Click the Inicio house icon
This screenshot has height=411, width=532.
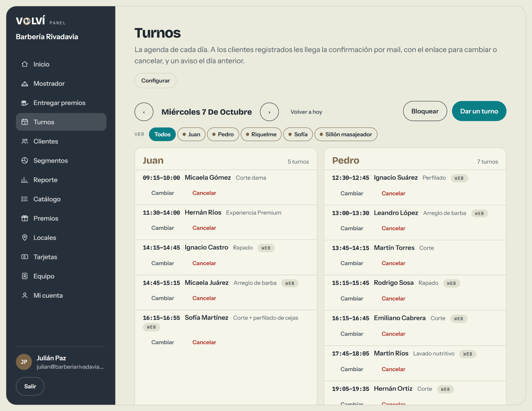(25, 64)
